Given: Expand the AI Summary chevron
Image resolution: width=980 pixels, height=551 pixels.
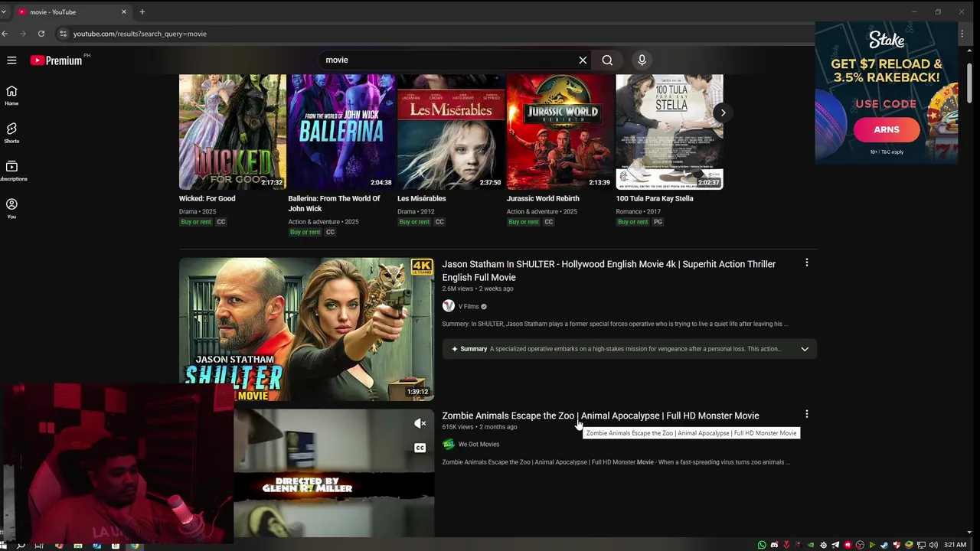Looking at the screenshot, I should pos(805,349).
